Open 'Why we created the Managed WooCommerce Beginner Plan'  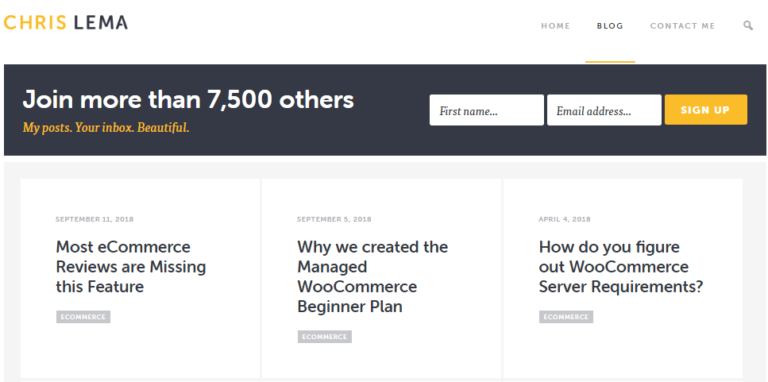tap(372, 277)
